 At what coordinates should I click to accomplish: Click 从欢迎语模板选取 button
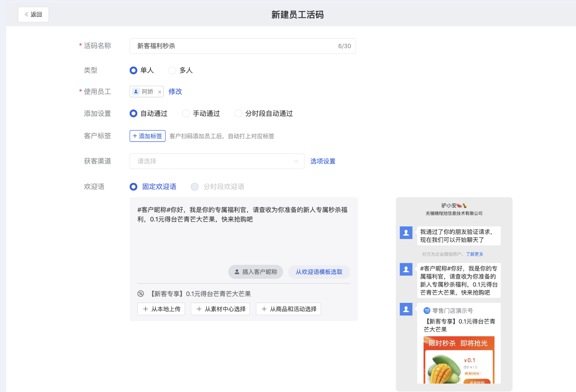pos(319,272)
